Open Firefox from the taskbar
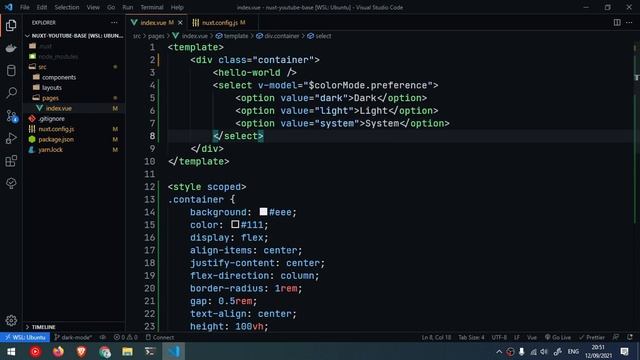The image size is (640, 360). coord(58,351)
